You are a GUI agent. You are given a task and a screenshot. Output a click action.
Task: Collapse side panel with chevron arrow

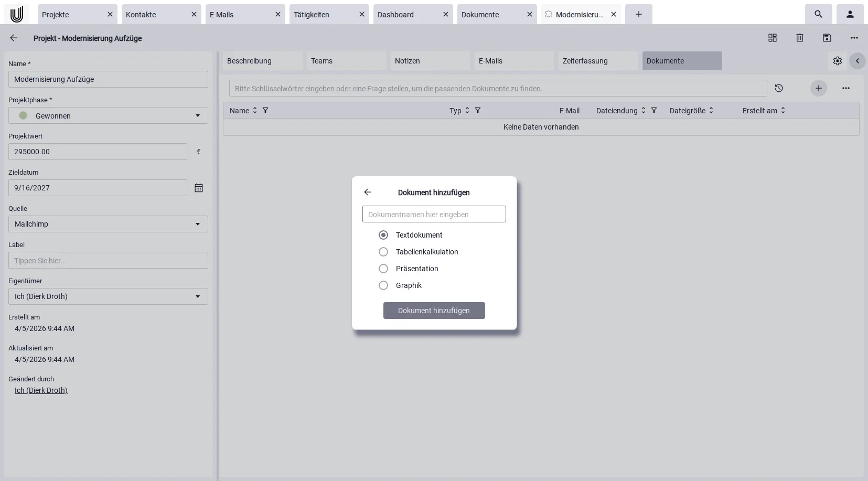(858, 61)
